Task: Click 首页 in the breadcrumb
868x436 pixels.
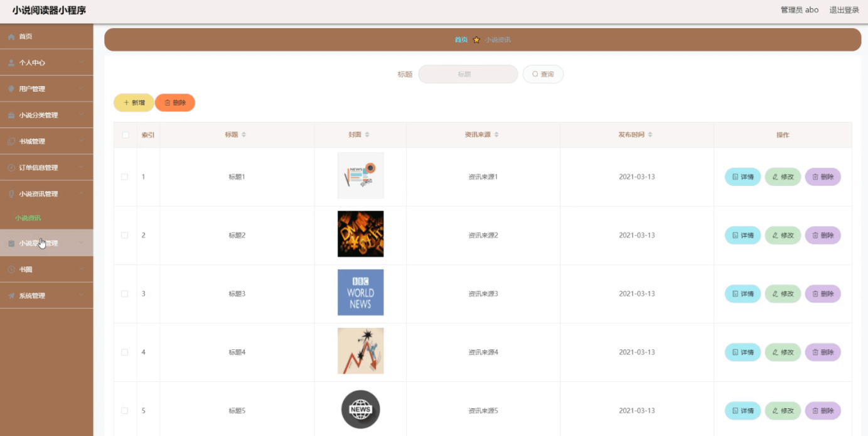Action: tap(460, 39)
